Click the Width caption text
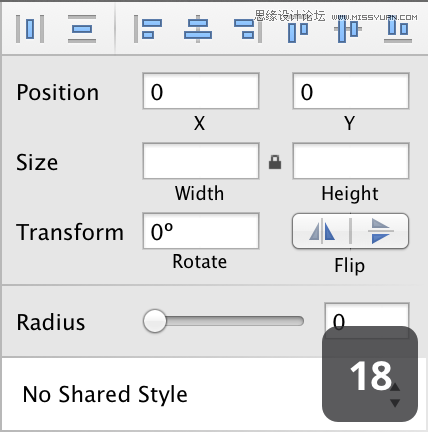Viewport: 428px width, 432px height. point(199,193)
